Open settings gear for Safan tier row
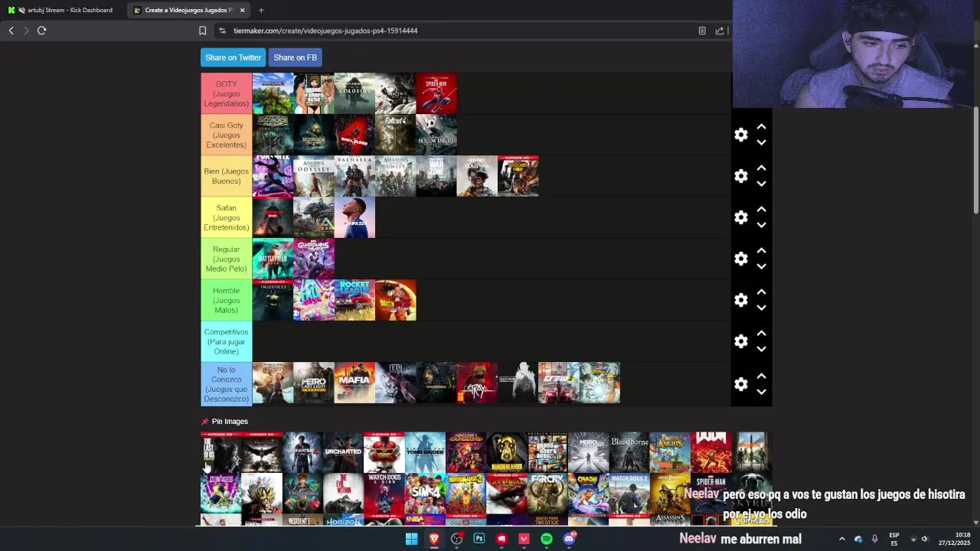980x551 pixels. (740, 217)
